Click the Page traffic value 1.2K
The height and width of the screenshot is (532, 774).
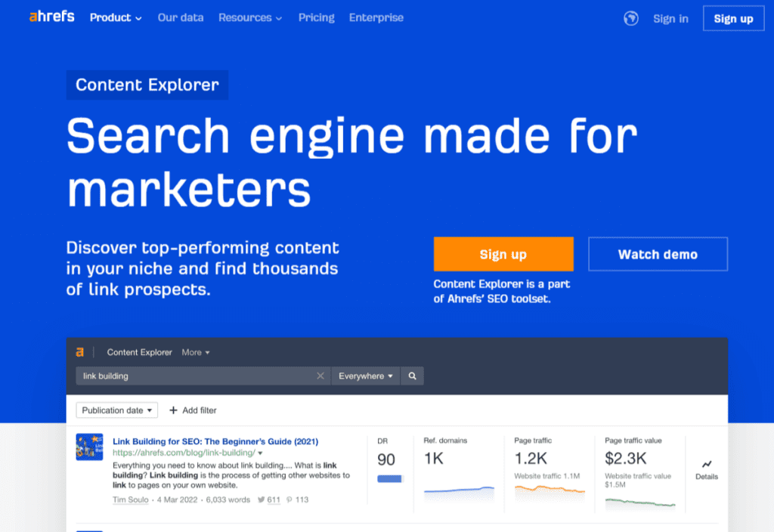[531, 459]
